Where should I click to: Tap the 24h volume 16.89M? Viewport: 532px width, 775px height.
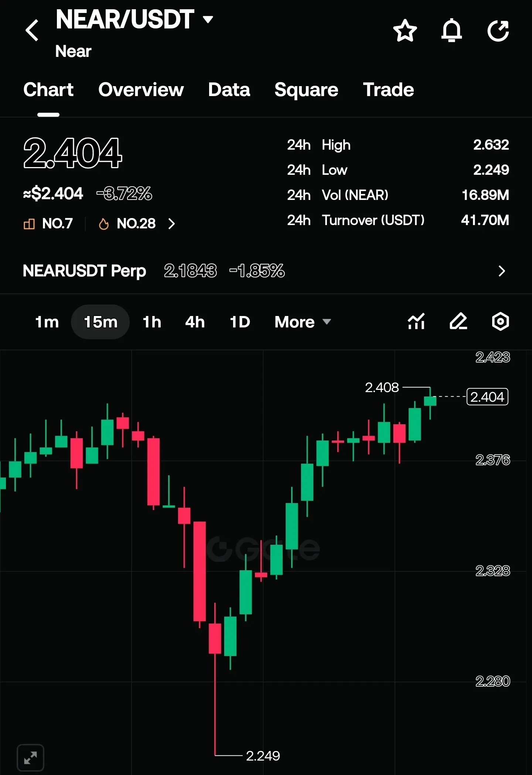tap(485, 195)
